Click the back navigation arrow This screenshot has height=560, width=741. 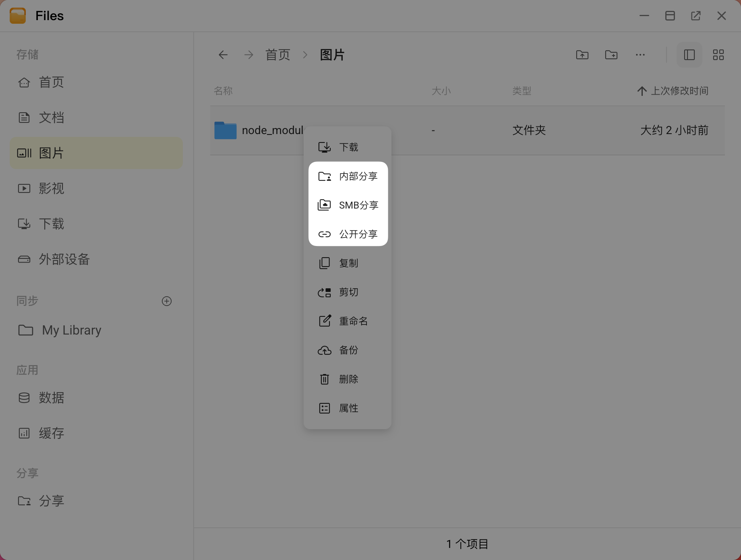[x=223, y=55]
